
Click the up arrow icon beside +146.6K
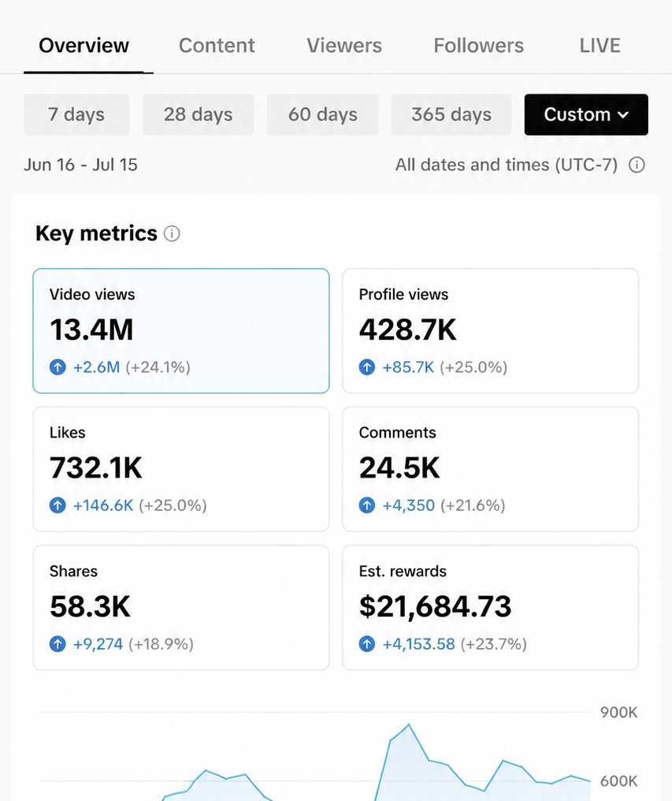(58, 505)
